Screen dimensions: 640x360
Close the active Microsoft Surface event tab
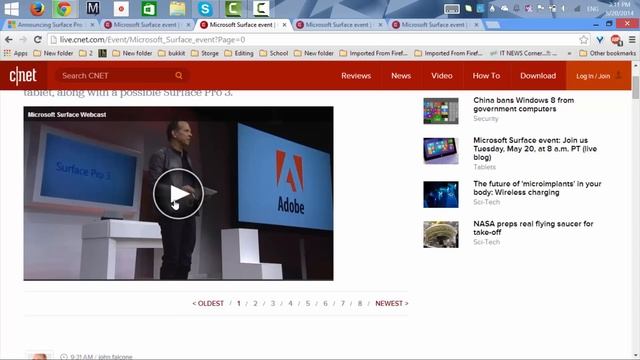(284, 24)
